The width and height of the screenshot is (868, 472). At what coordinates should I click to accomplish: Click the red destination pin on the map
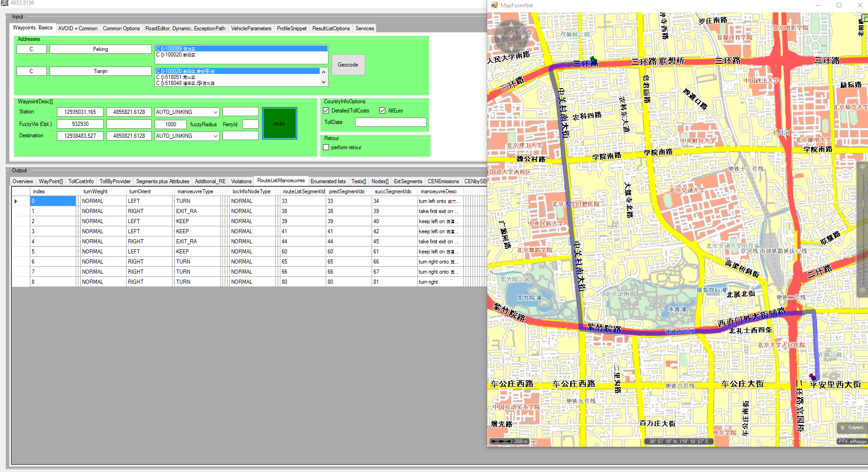812,376
